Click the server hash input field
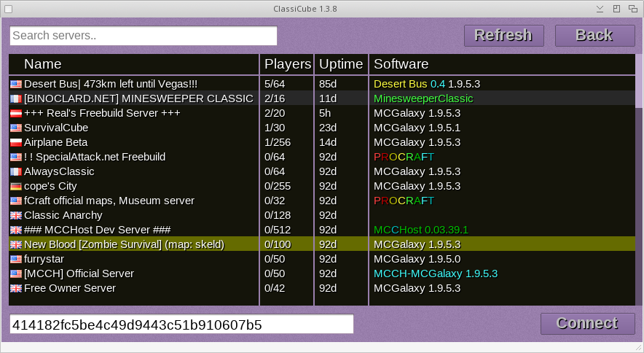644x353 pixels. coord(181,325)
